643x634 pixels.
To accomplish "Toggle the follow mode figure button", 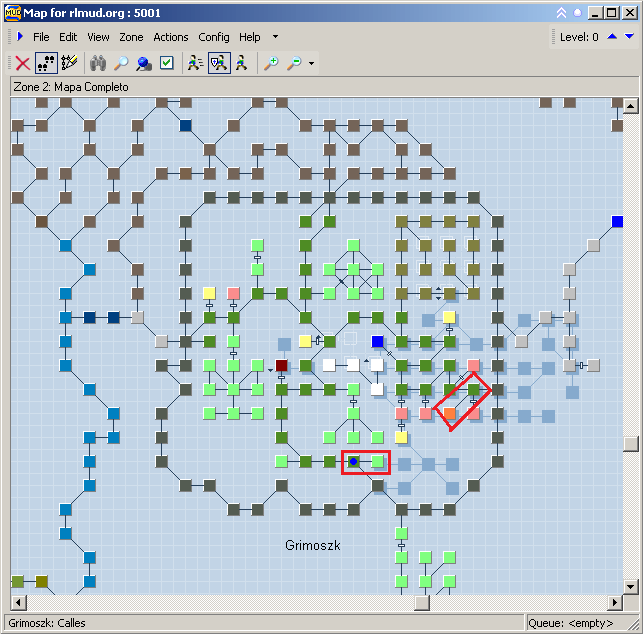I will [218, 63].
